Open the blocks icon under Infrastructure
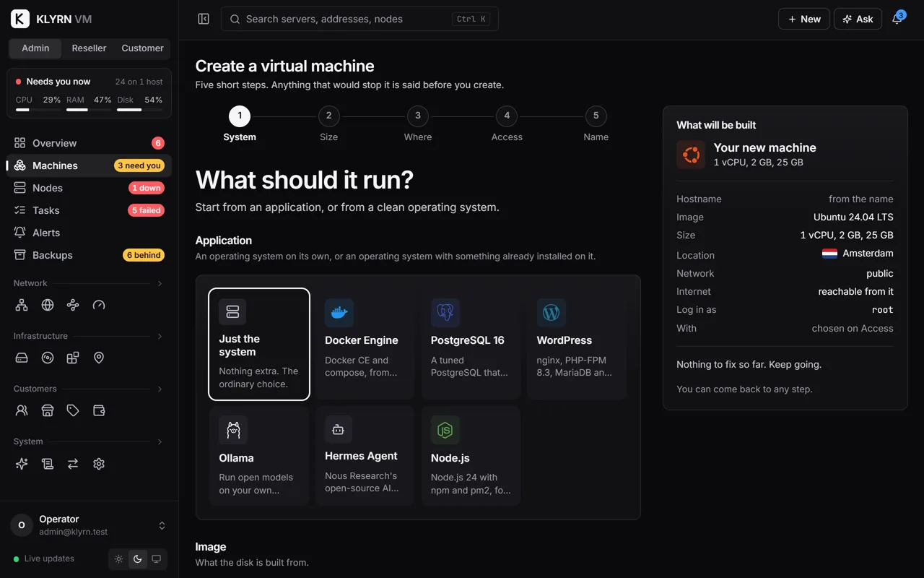Viewport: 924px width, 578px height. click(73, 358)
